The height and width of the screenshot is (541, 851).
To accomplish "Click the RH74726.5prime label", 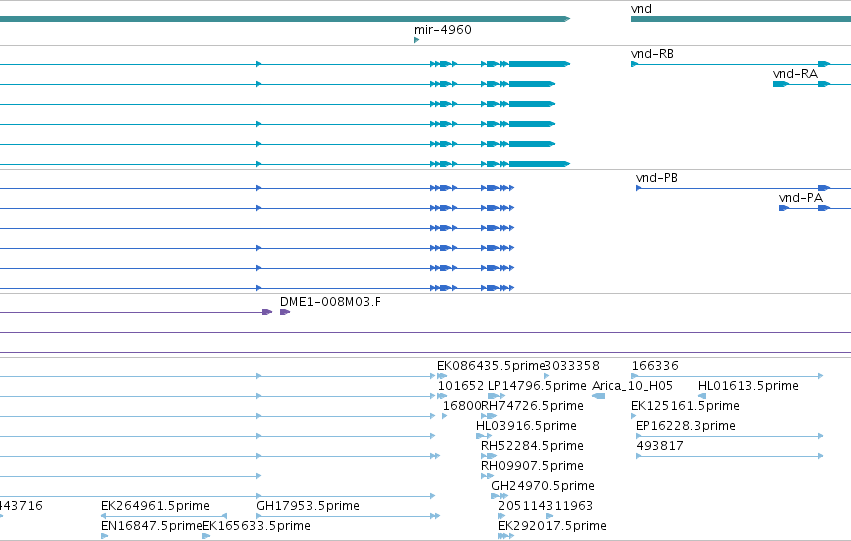I will tap(532, 406).
